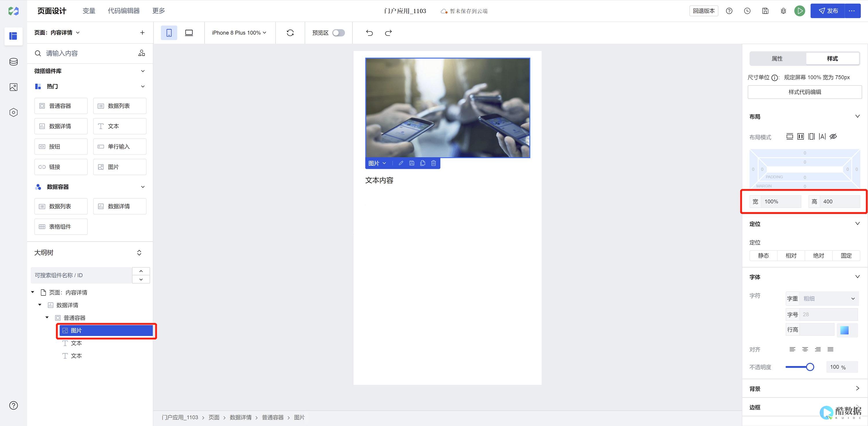Viewport: 868px width, 426px height.
Task: Click the width input showing 100%
Action: pyautogui.click(x=781, y=201)
